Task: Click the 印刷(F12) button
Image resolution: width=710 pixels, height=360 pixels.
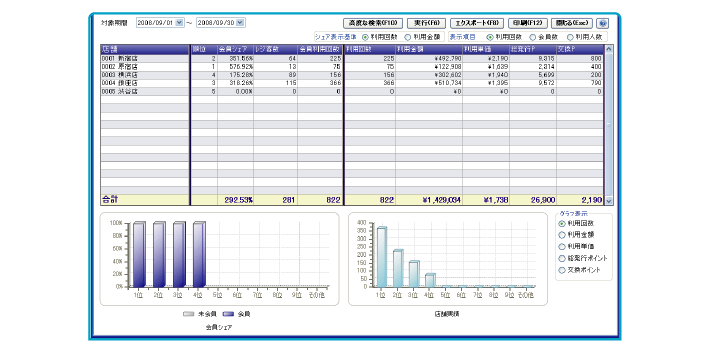Action: pyautogui.click(x=528, y=23)
